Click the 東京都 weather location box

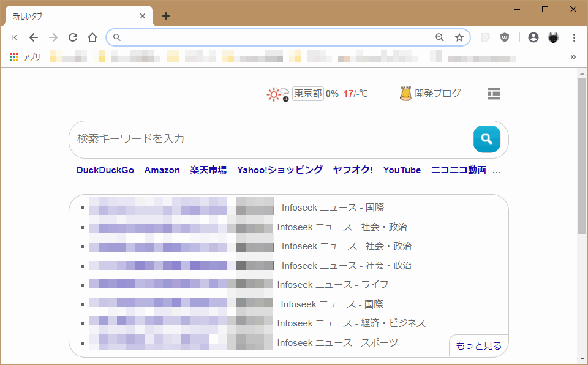(x=307, y=94)
